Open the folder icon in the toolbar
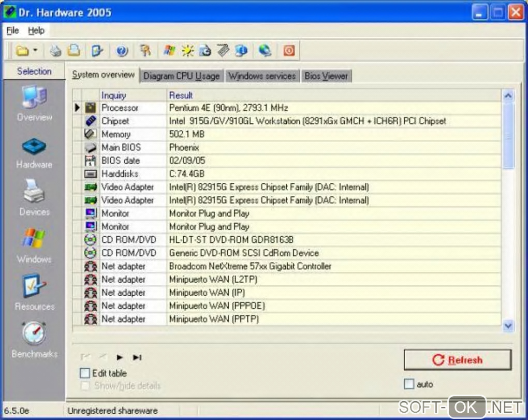The height and width of the screenshot is (420, 528). click(22, 51)
